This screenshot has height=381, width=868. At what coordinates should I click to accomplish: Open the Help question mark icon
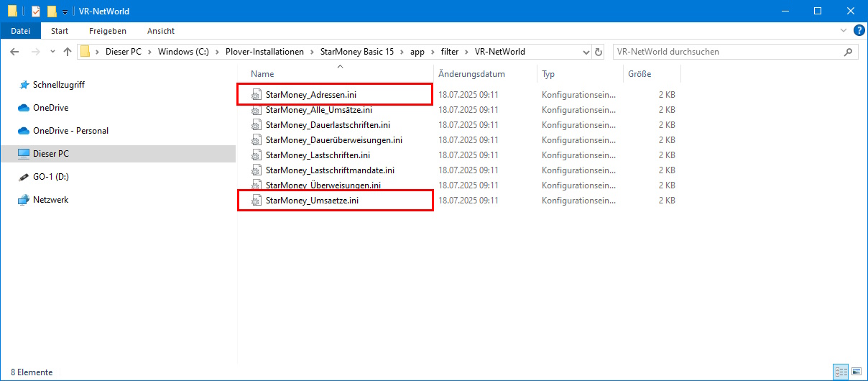point(859,31)
